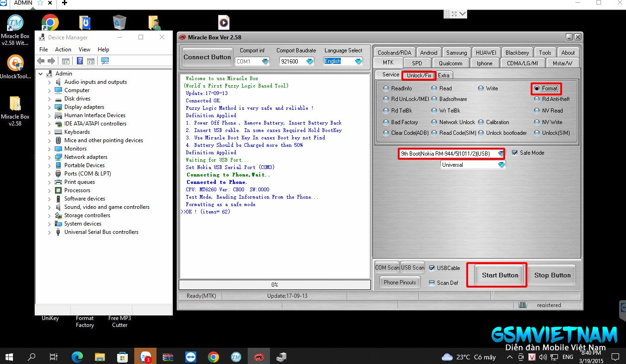The height and width of the screenshot is (364, 626).
Task: Open the media player desktop icon
Action: [x=224, y=22]
